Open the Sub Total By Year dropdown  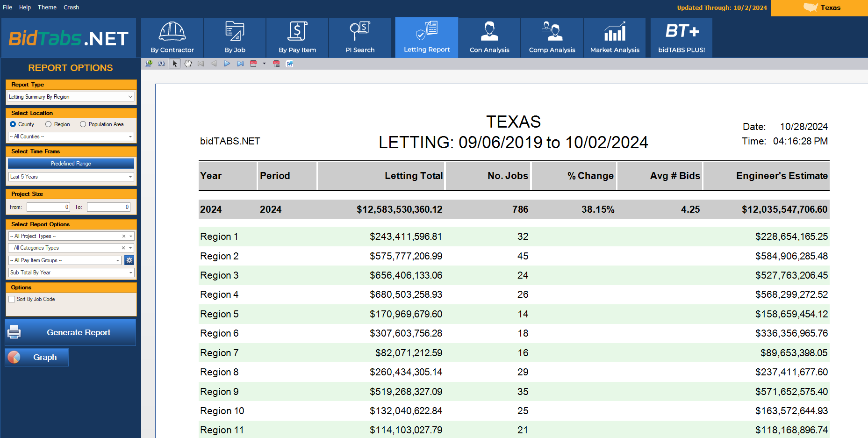(71, 273)
